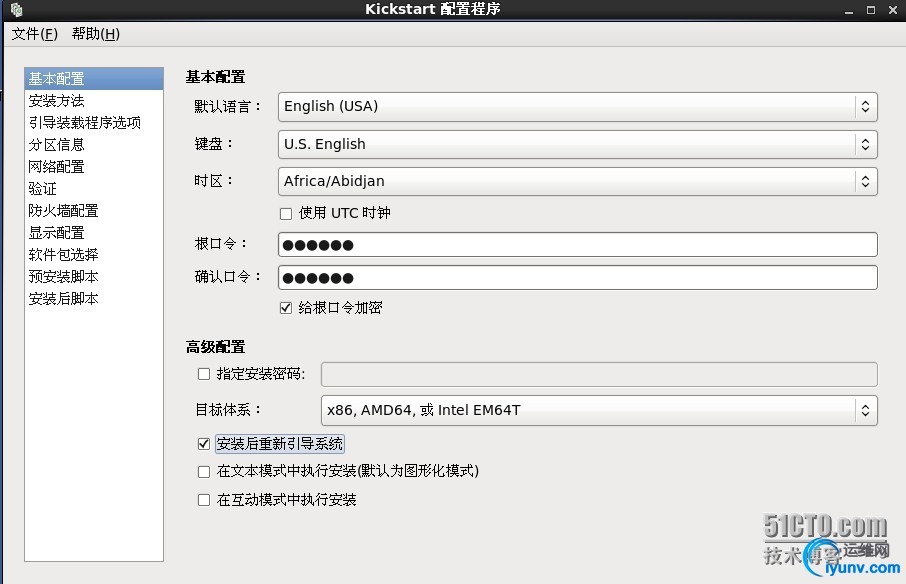Image resolution: width=906 pixels, height=584 pixels.
Task: Uncheck 安装后重新引导系统 checkbox
Action: coord(203,444)
